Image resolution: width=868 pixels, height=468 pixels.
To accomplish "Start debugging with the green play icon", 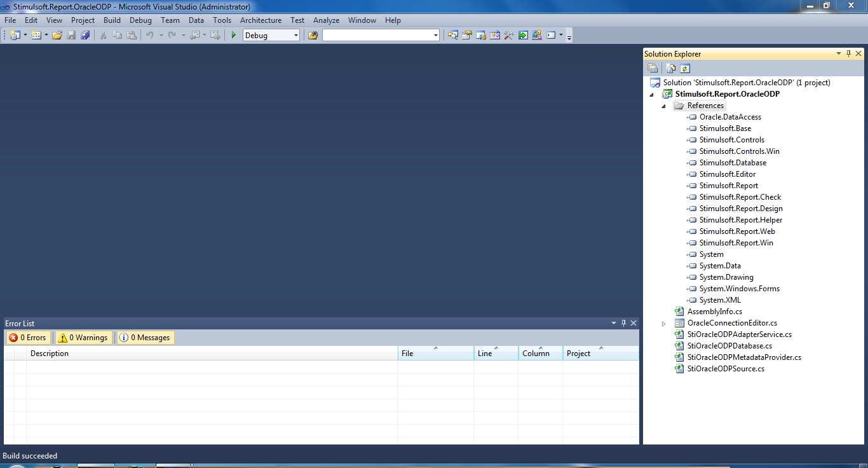I will (234, 36).
